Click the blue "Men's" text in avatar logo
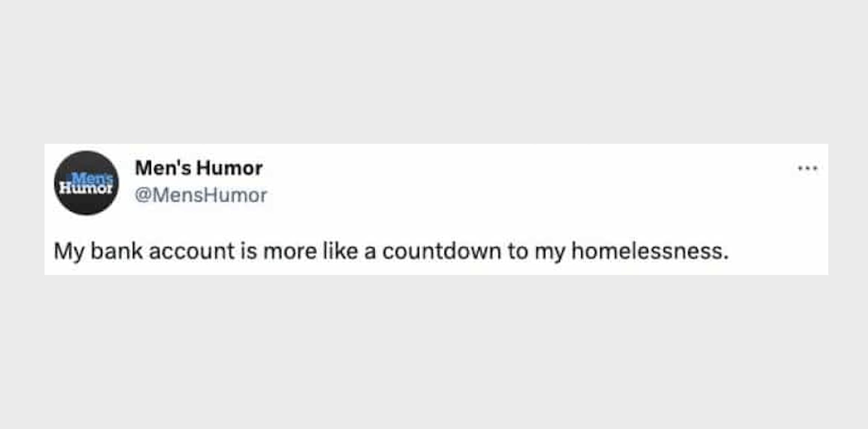Image resolution: width=868 pixels, height=429 pixels. (x=93, y=178)
